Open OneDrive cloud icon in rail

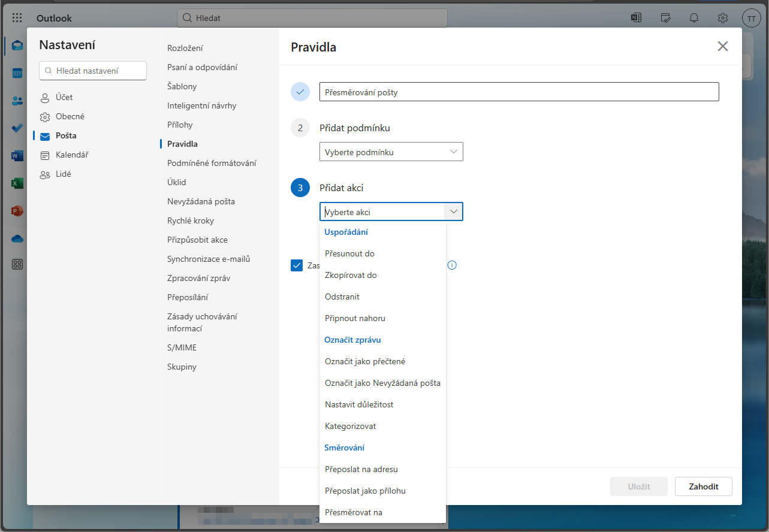pos(17,238)
